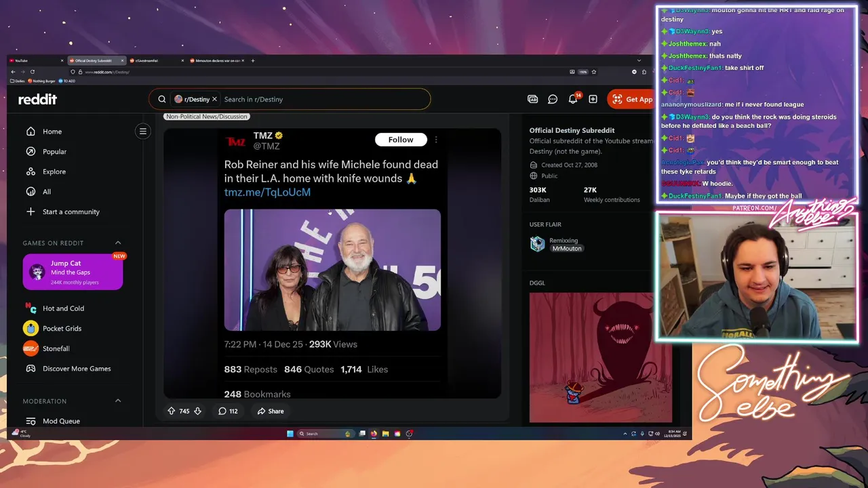Click the Rob Reiner photo
The height and width of the screenshot is (488, 868).
tap(332, 270)
